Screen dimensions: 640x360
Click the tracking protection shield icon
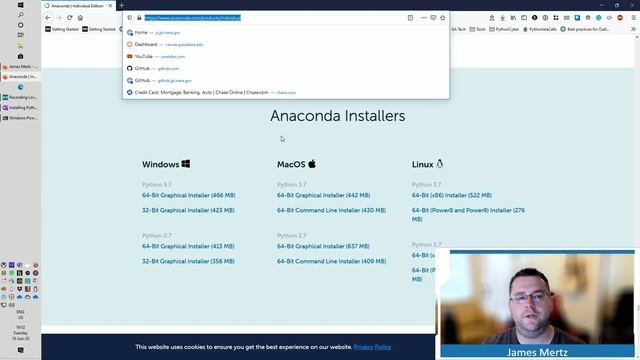pos(130,18)
